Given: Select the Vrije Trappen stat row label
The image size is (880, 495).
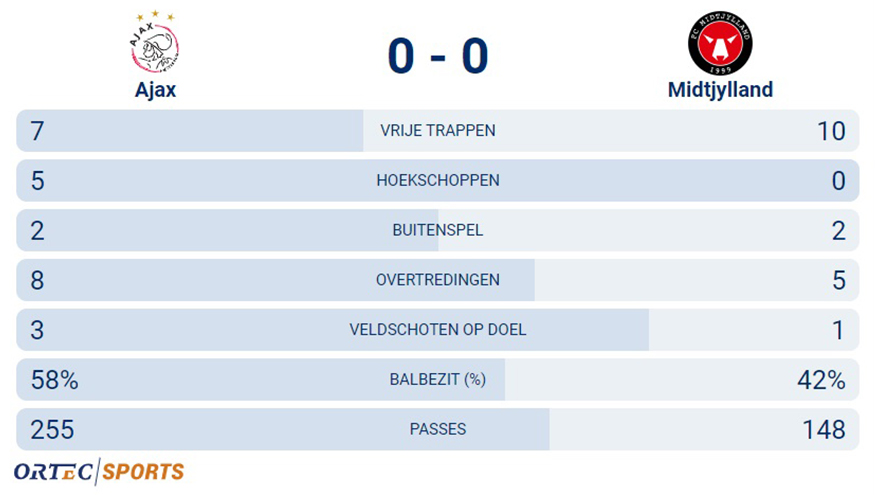Looking at the screenshot, I should tap(438, 131).
